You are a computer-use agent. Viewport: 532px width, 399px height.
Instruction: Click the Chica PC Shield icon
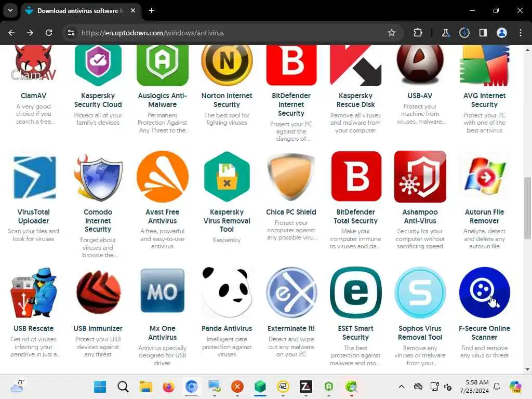click(x=291, y=177)
